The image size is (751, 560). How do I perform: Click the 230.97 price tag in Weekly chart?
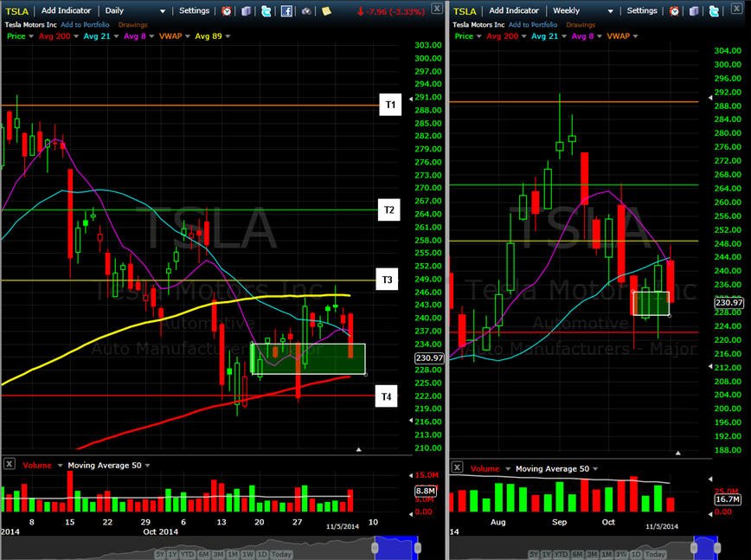coord(729,303)
